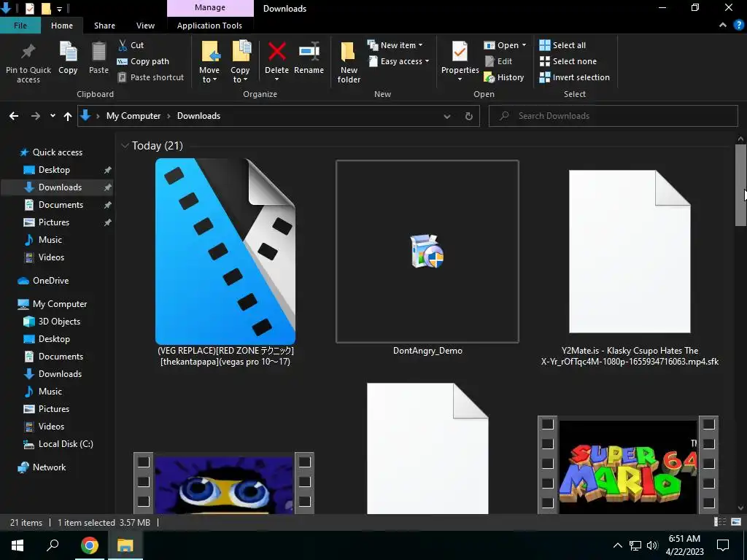Click the Copy ribbon icon
This screenshot has height=560, width=747.
tap(68, 52)
